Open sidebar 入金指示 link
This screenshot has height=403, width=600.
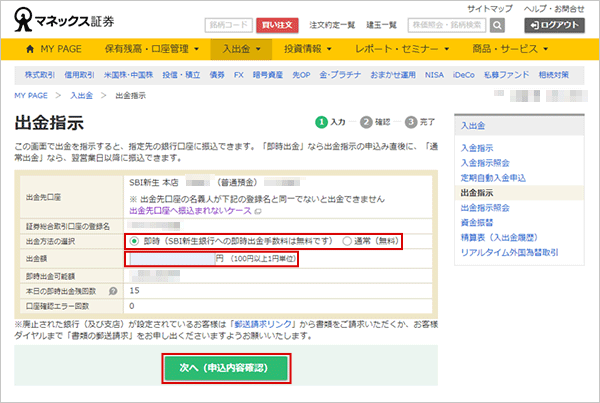(477, 148)
